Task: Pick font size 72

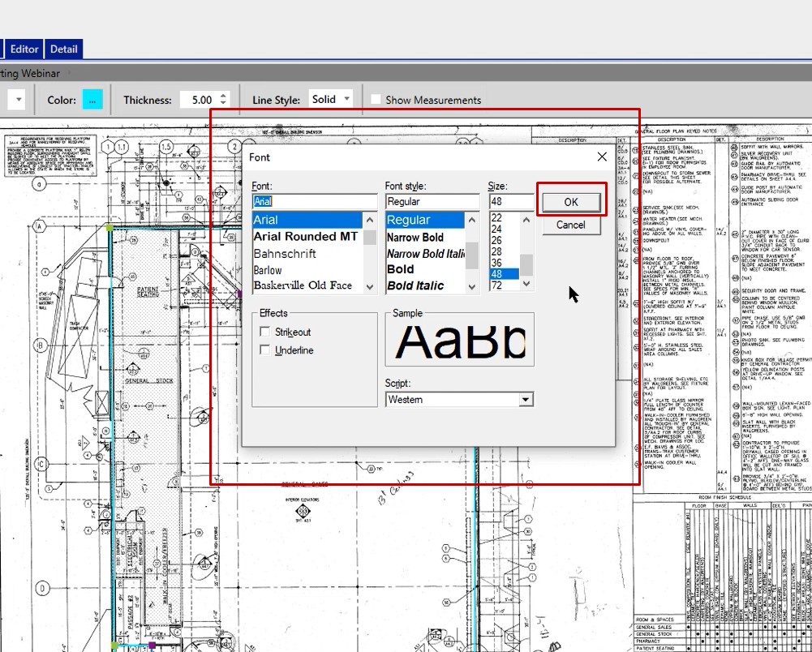Action: pyautogui.click(x=496, y=285)
